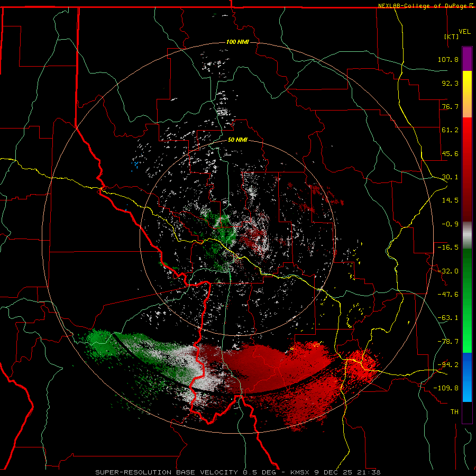Click the 76.7 legend value

[450, 106]
